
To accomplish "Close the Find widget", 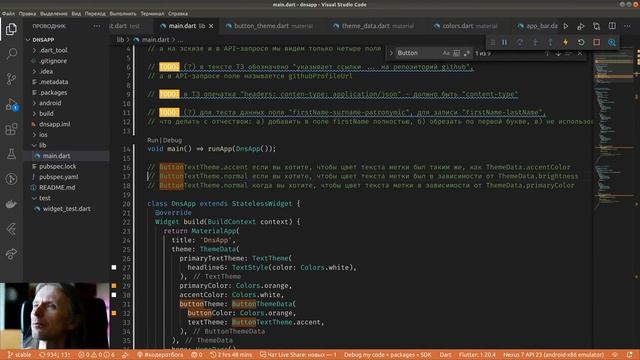I will coord(580,53).
